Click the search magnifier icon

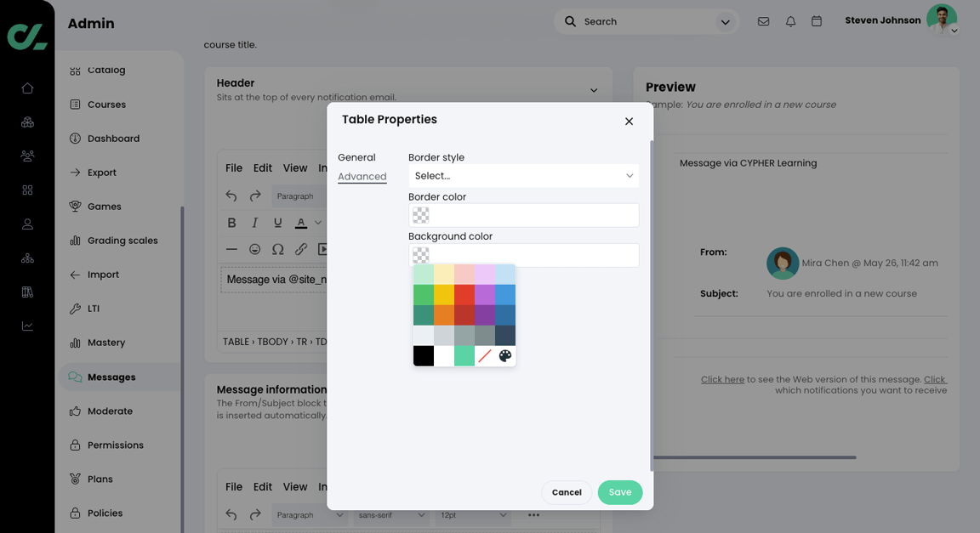pos(570,21)
